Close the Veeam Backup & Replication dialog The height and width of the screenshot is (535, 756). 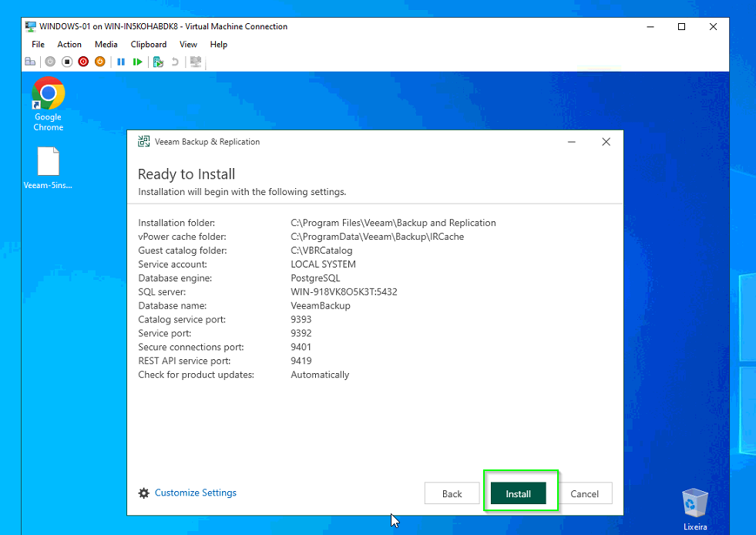[x=606, y=142]
